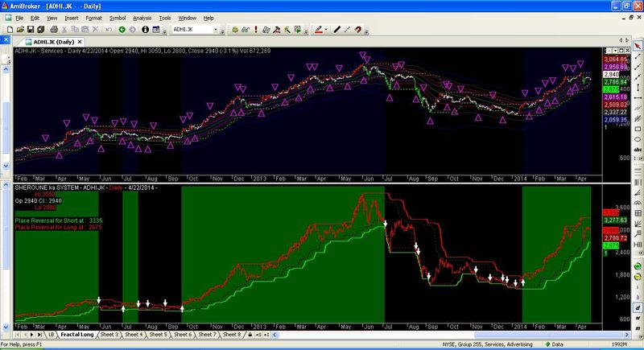644x350 pixels.
Task: Click the calendar/notepad icon in toolbar
Action: point(155,30)
